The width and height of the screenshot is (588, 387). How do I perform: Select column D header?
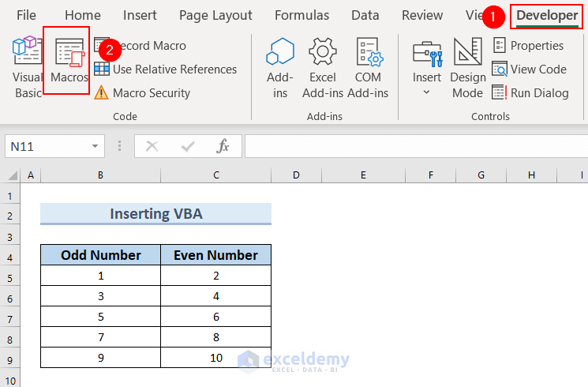(x=296, y=175)
